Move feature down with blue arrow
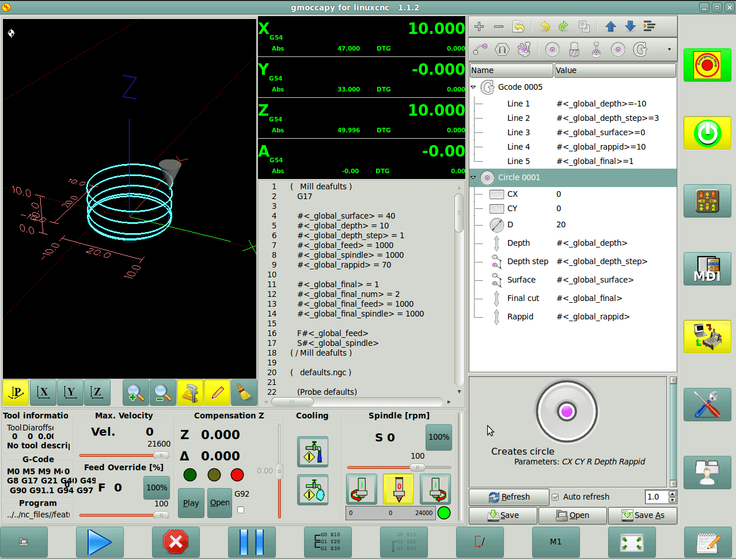The image size is (736, 560). [x=630, y=26]
